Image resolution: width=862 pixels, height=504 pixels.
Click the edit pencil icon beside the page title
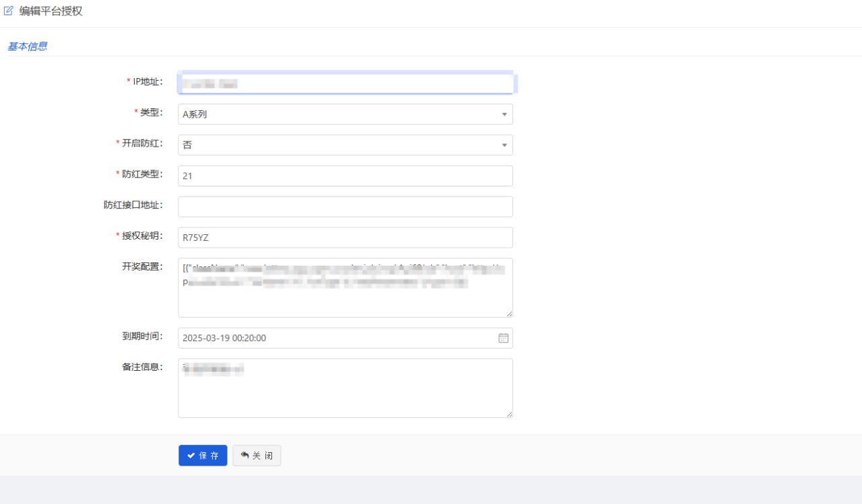coord(9,11)
